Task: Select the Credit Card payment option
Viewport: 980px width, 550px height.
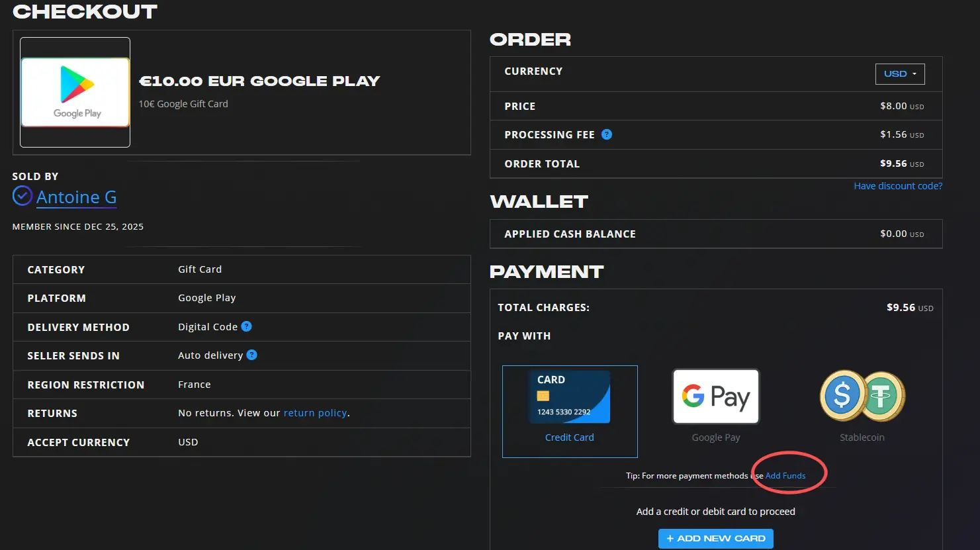Action: click(570, 411)
